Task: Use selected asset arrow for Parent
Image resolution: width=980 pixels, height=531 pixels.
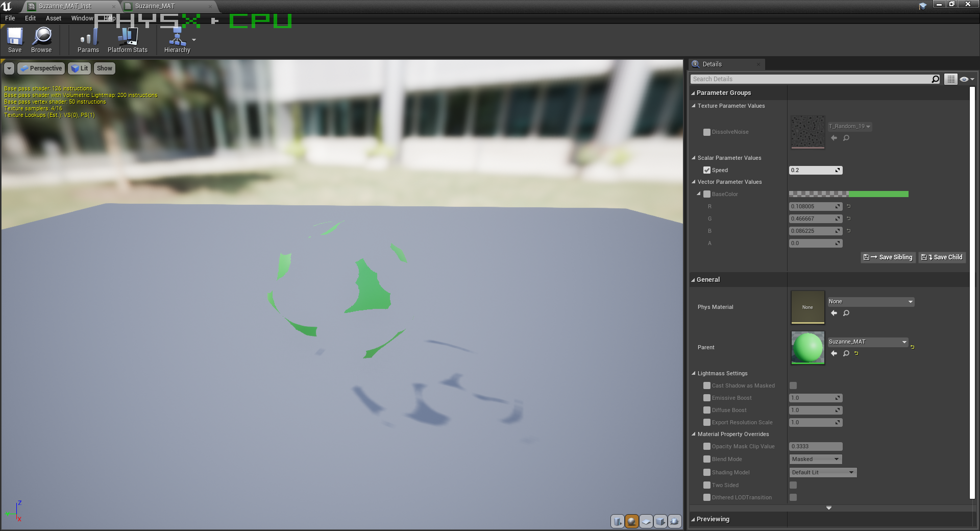Action: (x=834, y=353)
